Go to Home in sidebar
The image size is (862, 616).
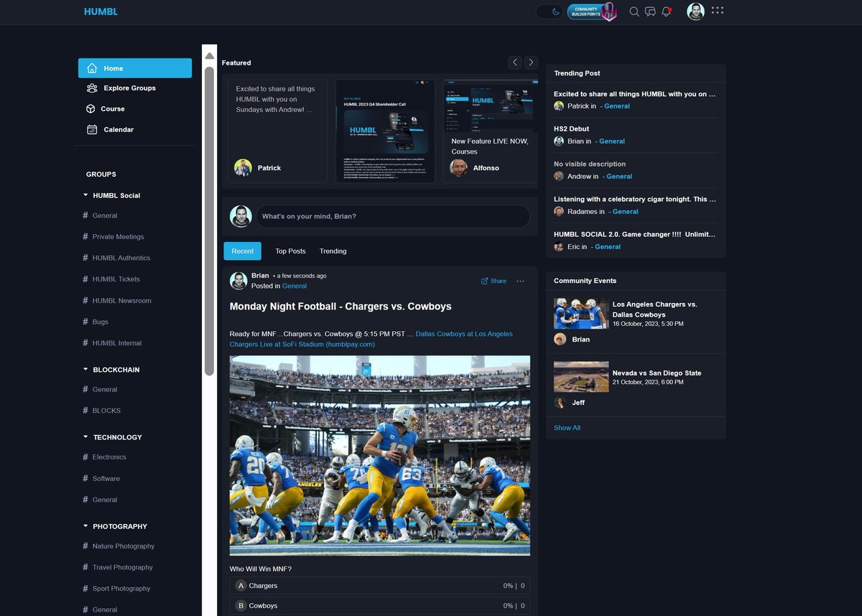pos(135,68)
